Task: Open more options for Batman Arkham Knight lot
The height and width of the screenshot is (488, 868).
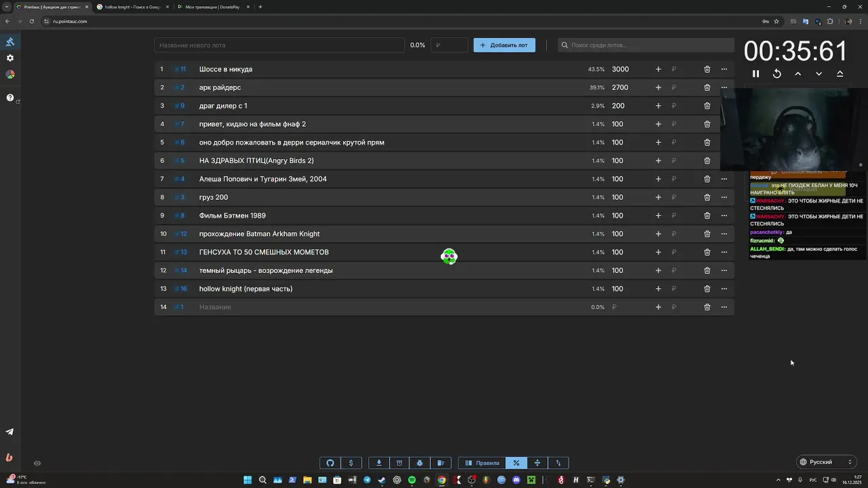Action: (724, 234)
